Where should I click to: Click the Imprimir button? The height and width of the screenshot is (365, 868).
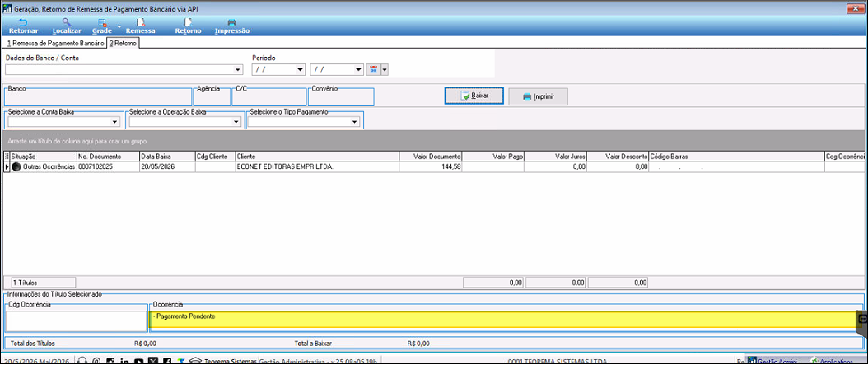point(538,96)
